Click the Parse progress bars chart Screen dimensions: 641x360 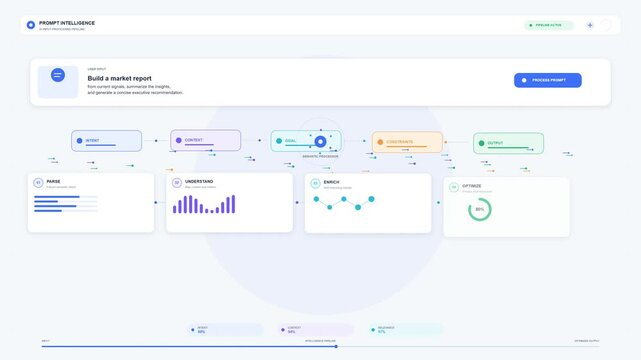point(66,203)
